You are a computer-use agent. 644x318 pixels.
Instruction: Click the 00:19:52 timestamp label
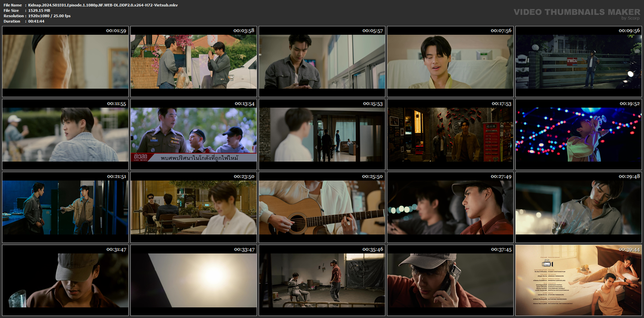629,104
